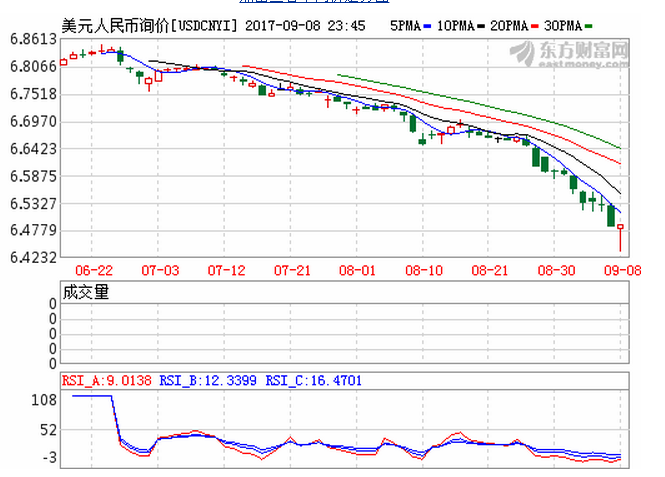Screen dimensions: 665x477
Task: Click the blue 5PMA color marker
Action: pyautogui.click(x=428, y=27)
